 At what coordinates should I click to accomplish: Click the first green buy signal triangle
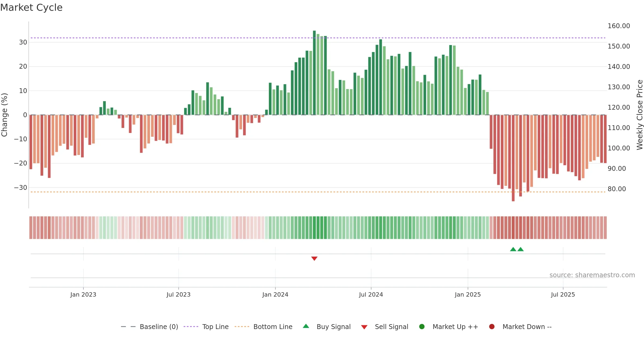coord(513,249)
